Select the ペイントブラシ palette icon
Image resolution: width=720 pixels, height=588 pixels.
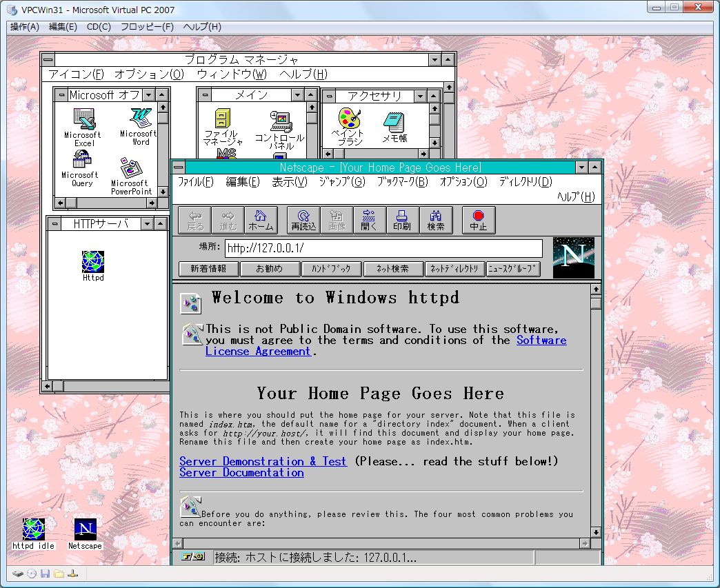350,119
